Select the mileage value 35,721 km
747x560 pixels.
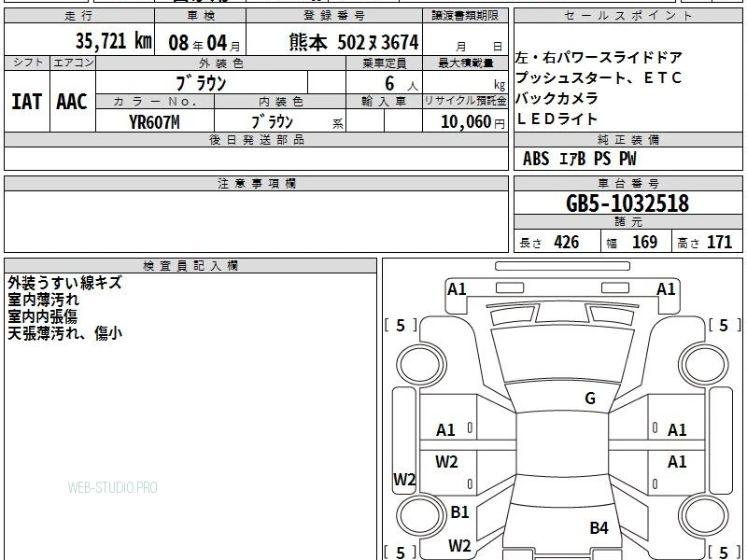[113, 41]
